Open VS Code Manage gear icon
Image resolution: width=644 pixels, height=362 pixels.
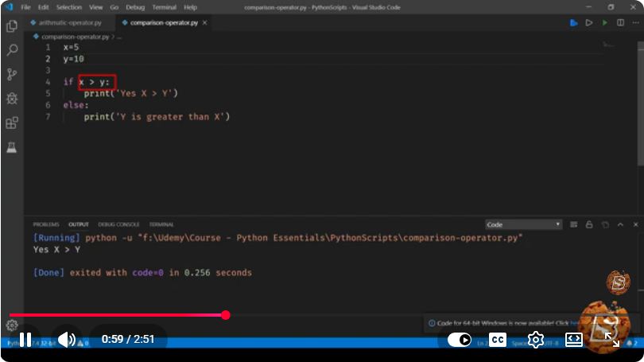click(x=12, y=325)
